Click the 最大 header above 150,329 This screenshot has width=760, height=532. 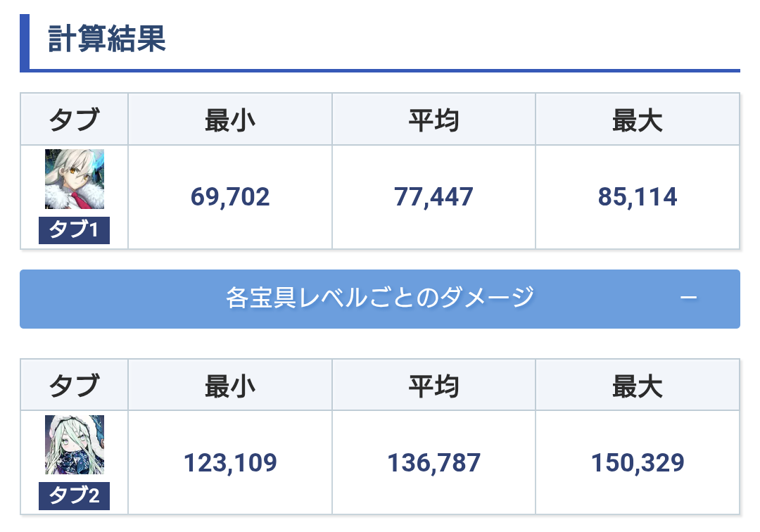pyautogui.click(x=638, y=386)
